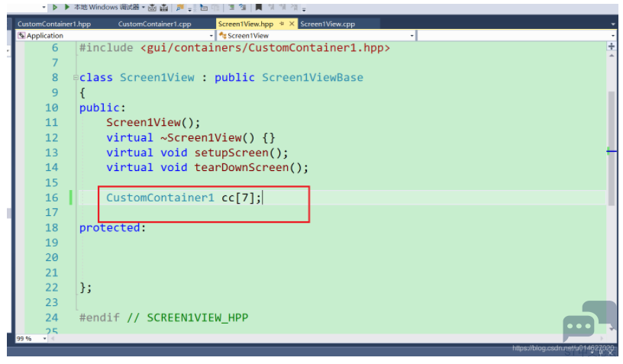The height and width of the screenshot is (364, 623).
Task: Open the Application scope dropdown
Action: click(211, 36)
